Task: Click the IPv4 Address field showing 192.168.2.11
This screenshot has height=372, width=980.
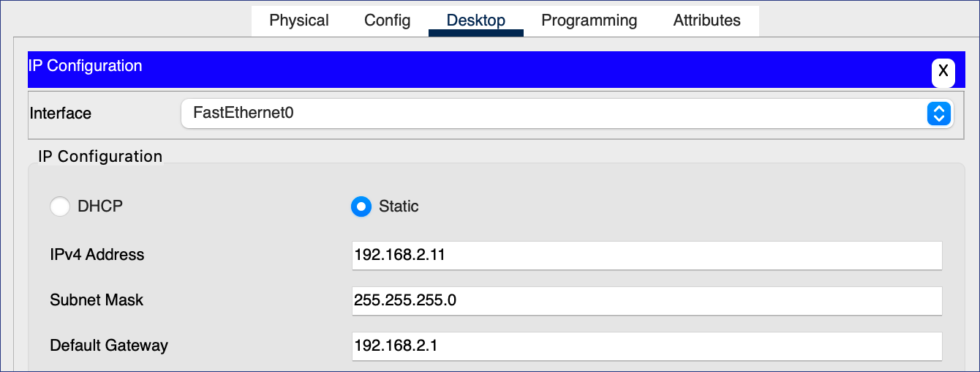Action: [x=647, y=255]
